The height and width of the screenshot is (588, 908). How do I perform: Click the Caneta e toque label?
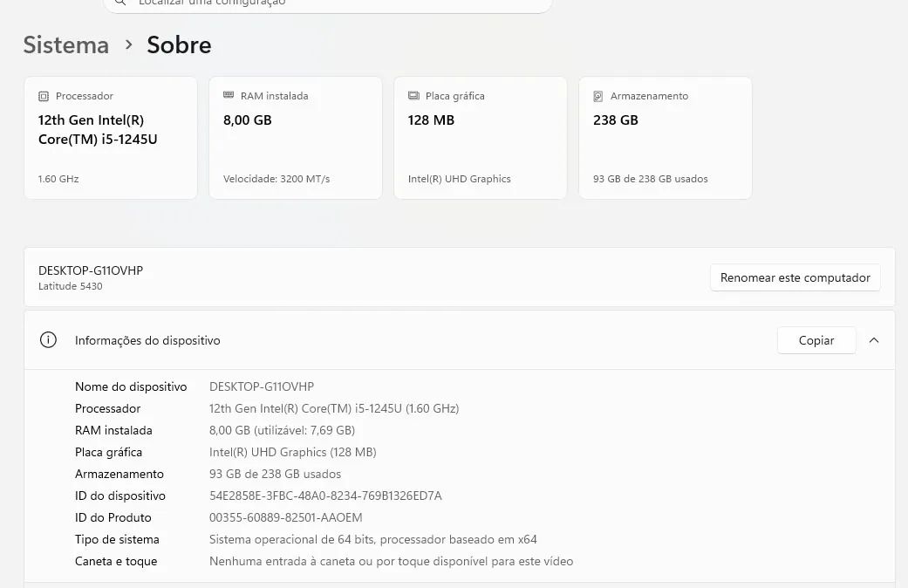click(x=116, y=561)
